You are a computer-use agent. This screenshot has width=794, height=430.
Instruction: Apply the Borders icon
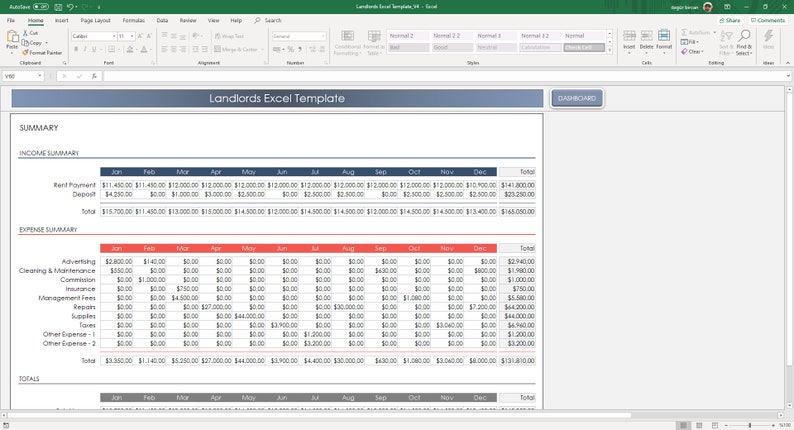click(x=111, y=49)
